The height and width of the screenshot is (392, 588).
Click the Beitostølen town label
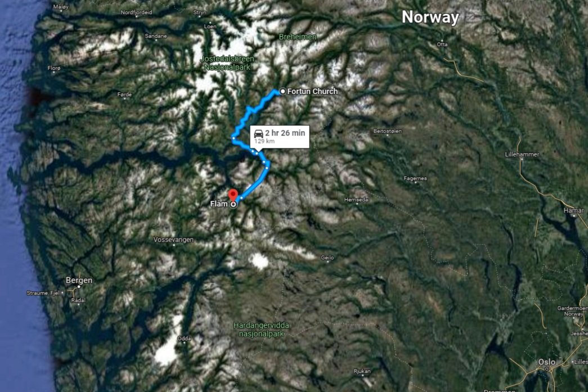387,131
